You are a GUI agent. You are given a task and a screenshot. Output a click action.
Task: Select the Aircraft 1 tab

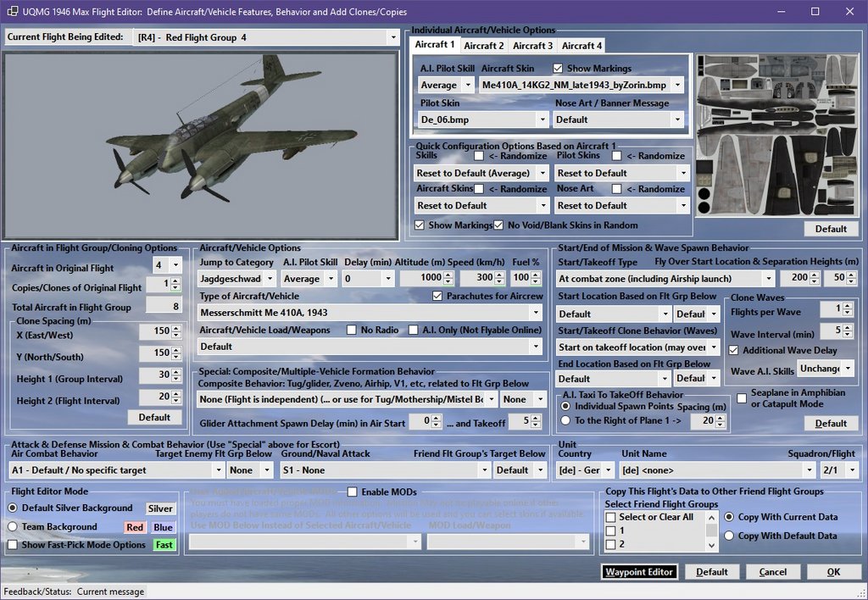click(x=435, y=44)
